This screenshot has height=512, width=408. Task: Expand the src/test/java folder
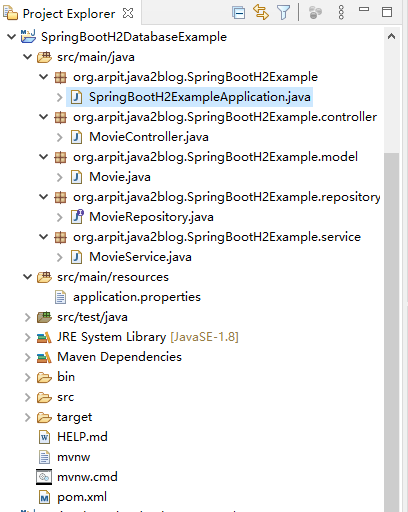tap(28, 317)
